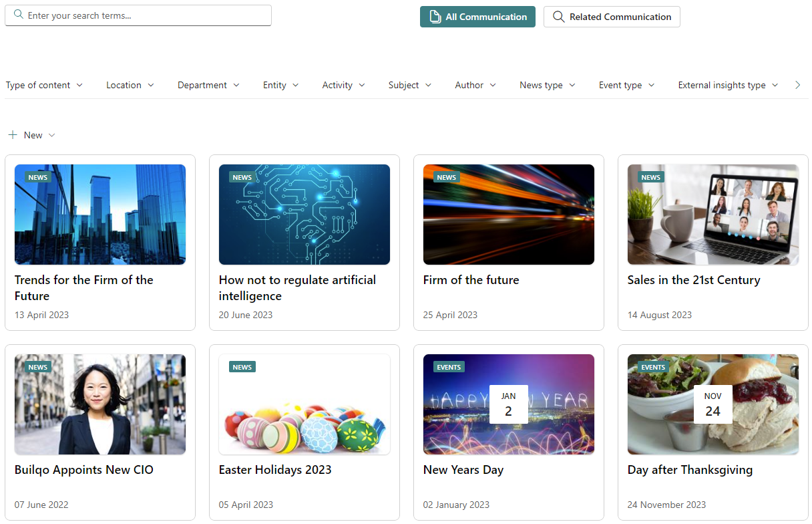This screenshot has width=812, height=524.
Task: Click the search magnifier icon
Action: point(19,15)
